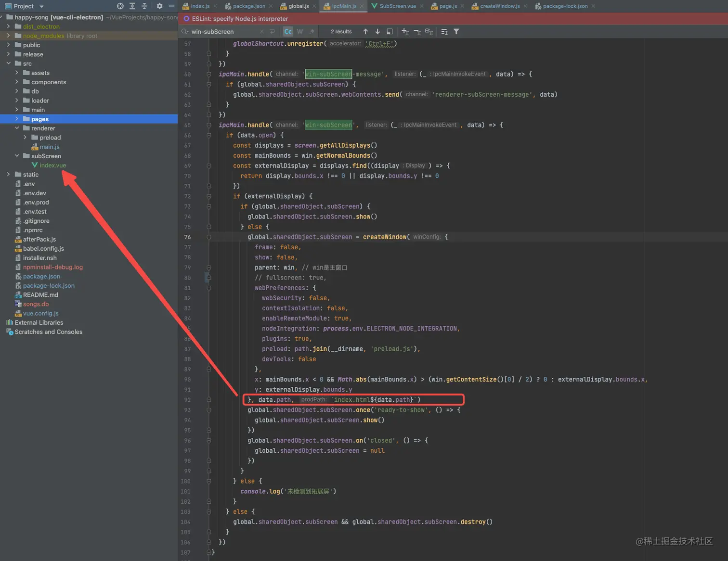Screen dimensions: 728x561
Task: Collapse all nodes in Project tree
Action: tap(144, 6)
